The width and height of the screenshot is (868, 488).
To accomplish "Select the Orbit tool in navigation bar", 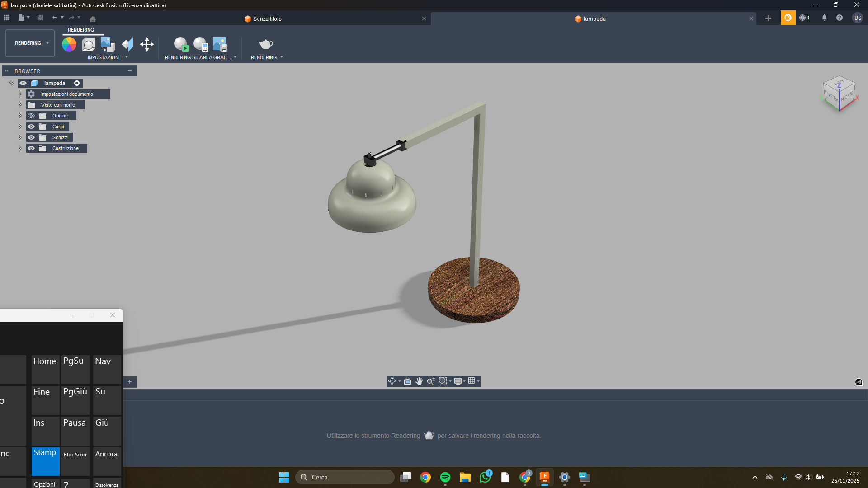I will [x=392, y=381].
